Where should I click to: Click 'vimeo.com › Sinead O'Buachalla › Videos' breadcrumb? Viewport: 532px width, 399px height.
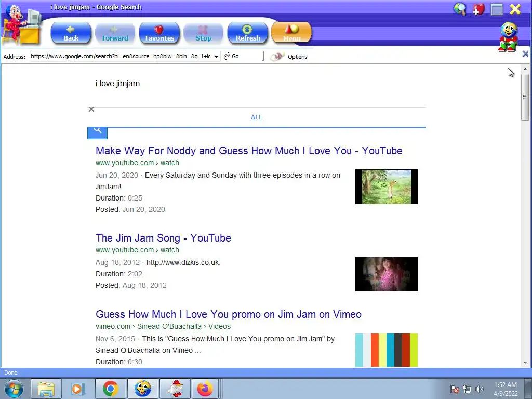click(163, 326)
